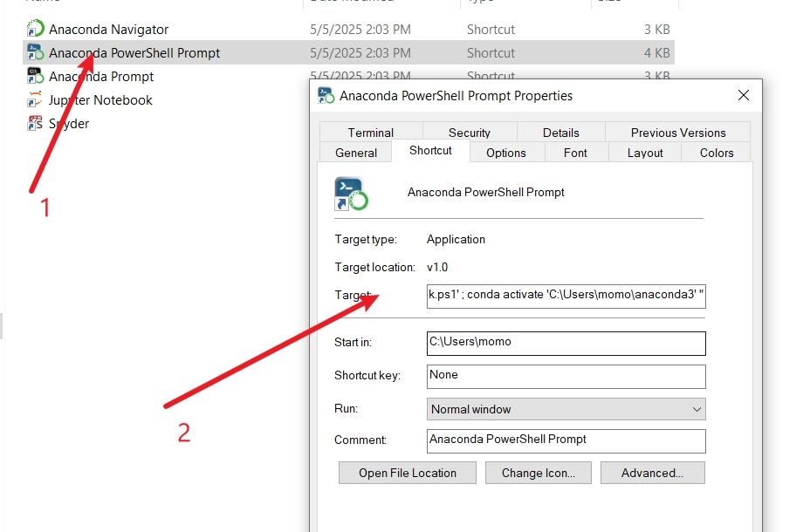
Task: Edit the Comment field text
Action: click(566, 440)
